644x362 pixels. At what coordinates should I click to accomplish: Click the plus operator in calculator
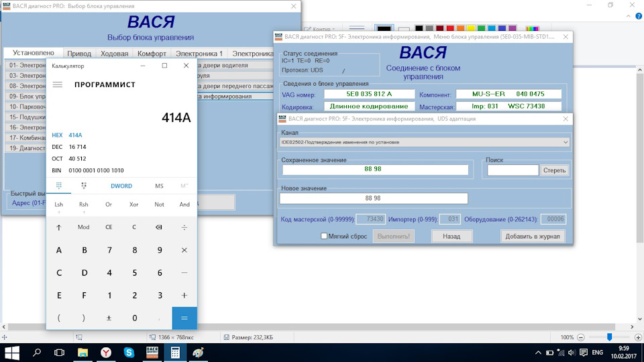point(184,295)
